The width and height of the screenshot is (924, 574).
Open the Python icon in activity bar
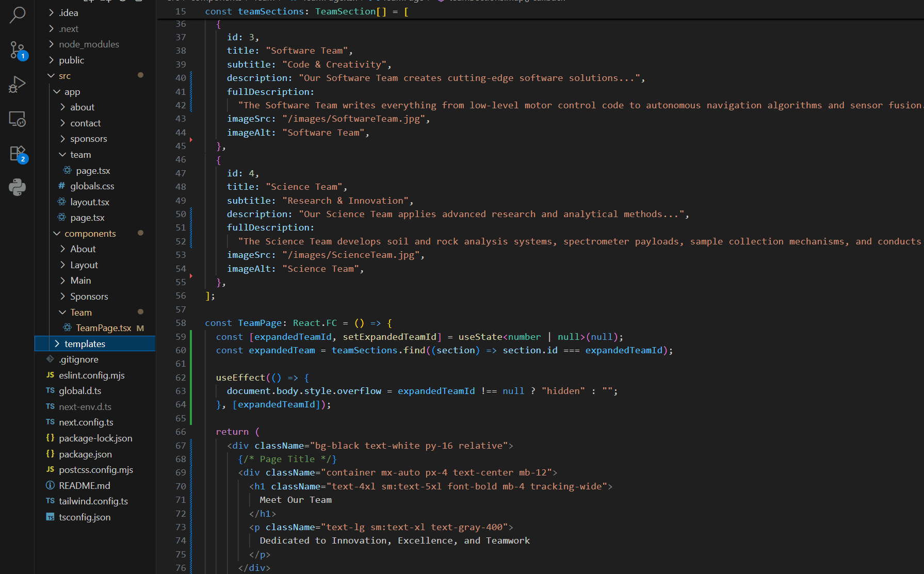[18, 187]
